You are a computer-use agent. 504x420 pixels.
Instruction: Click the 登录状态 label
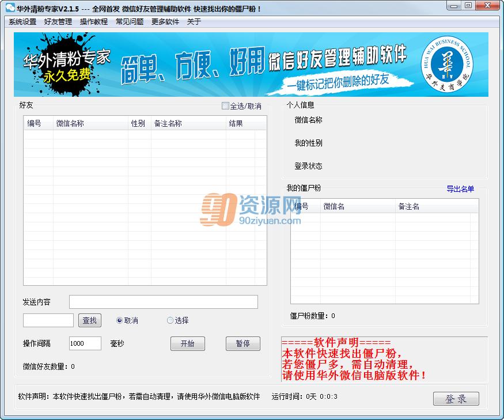click(309, 166)
